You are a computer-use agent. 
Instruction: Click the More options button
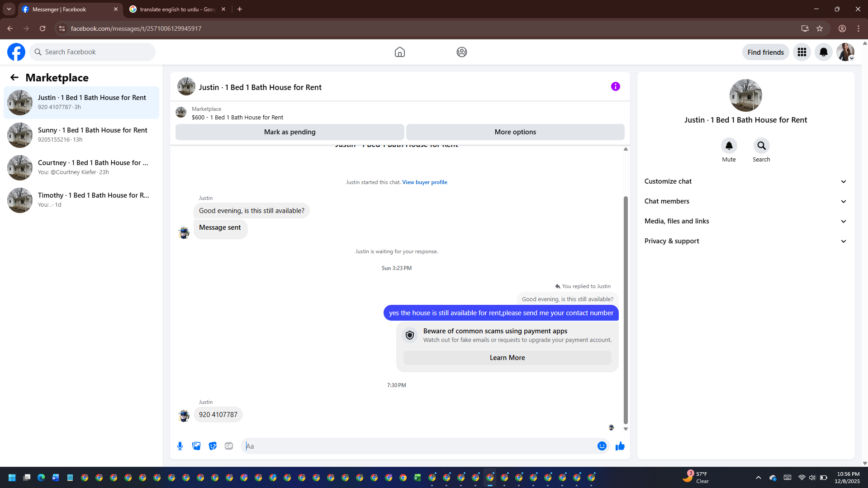coord(515,132)
